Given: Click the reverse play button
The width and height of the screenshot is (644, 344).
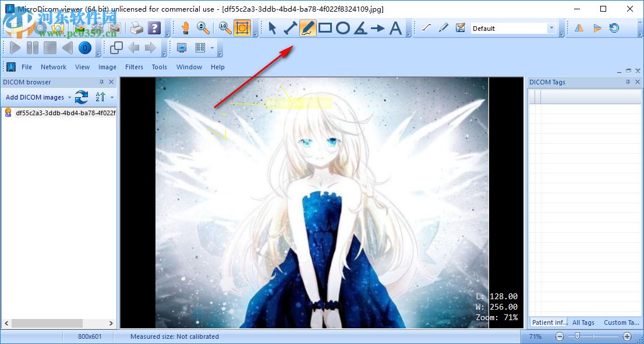Looking at the screenshot, I should point(68,48).
